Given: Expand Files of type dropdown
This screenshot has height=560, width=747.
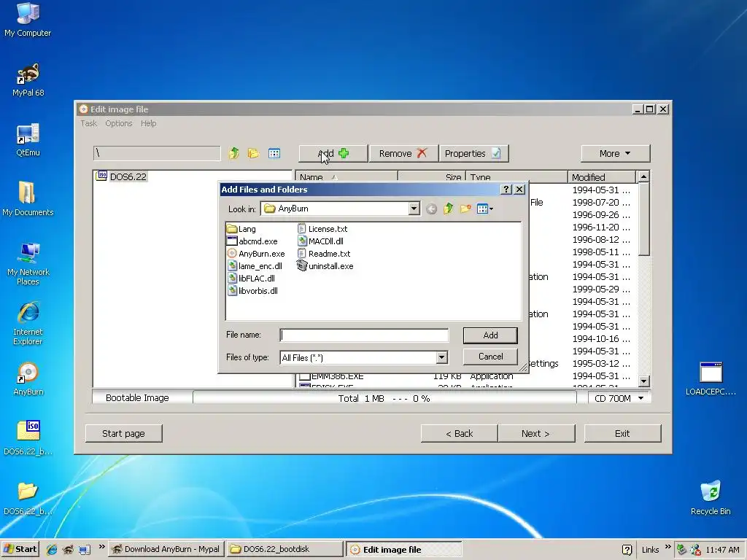Looking at the screenshot, I should coord(441,357).
